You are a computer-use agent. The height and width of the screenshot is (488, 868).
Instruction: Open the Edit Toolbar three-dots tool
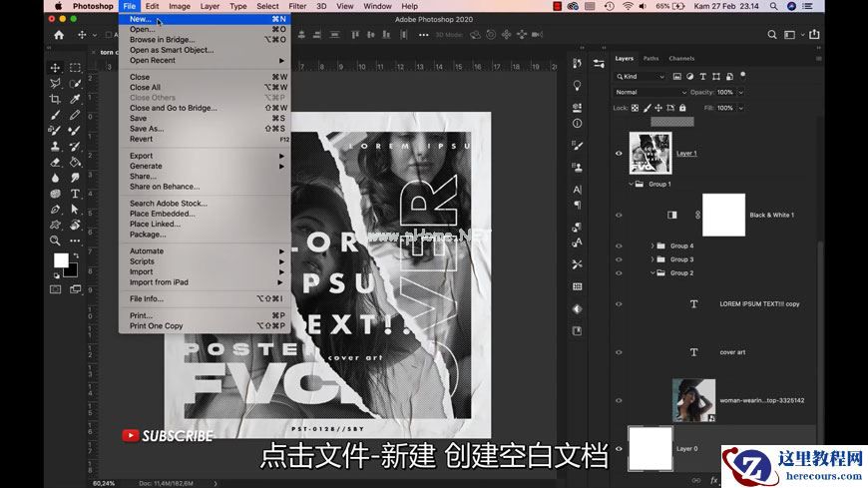tap(75, 241)
